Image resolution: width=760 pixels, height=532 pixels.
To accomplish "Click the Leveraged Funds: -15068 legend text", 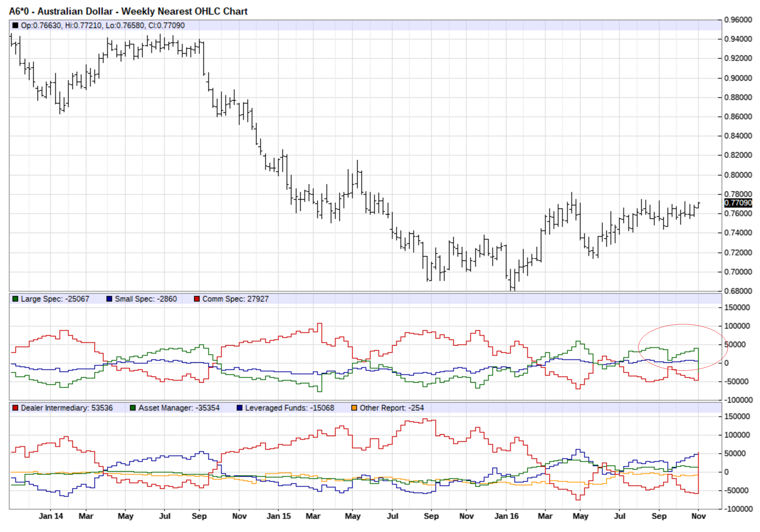I will pos(289,408).
